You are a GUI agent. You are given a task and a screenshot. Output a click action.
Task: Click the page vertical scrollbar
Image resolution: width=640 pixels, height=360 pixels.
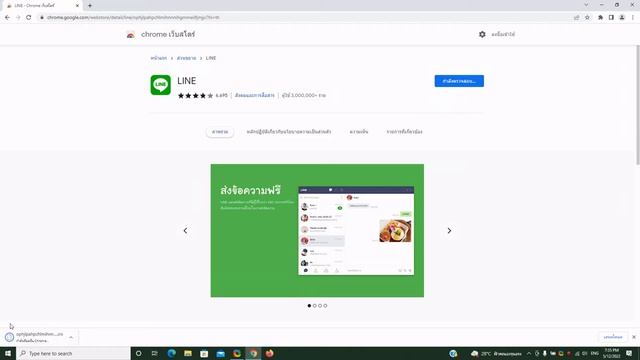[637, 106]
